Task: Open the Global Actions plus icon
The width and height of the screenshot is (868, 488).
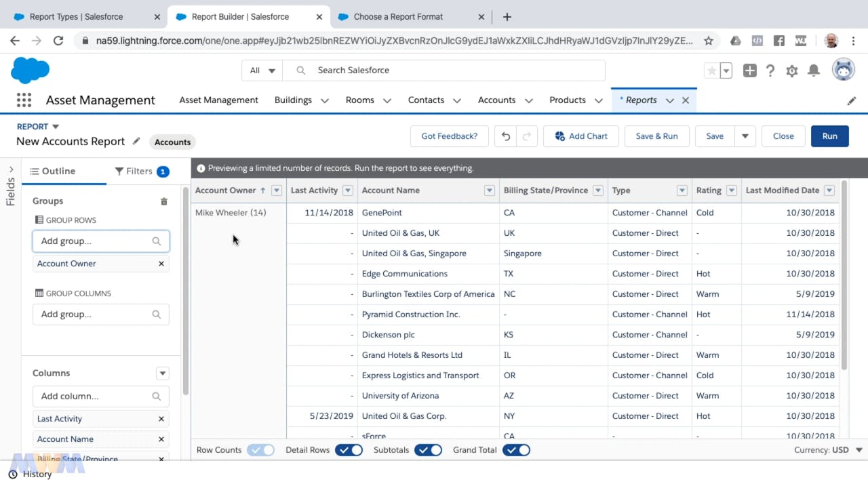Action: (x=749, y=70)
